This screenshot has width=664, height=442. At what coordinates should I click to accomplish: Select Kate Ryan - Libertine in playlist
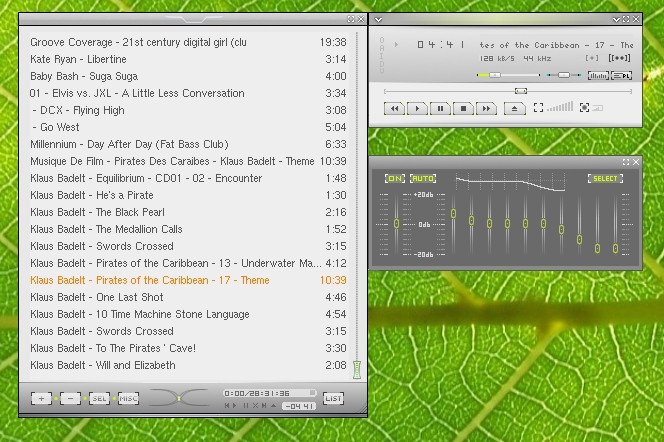188,59
